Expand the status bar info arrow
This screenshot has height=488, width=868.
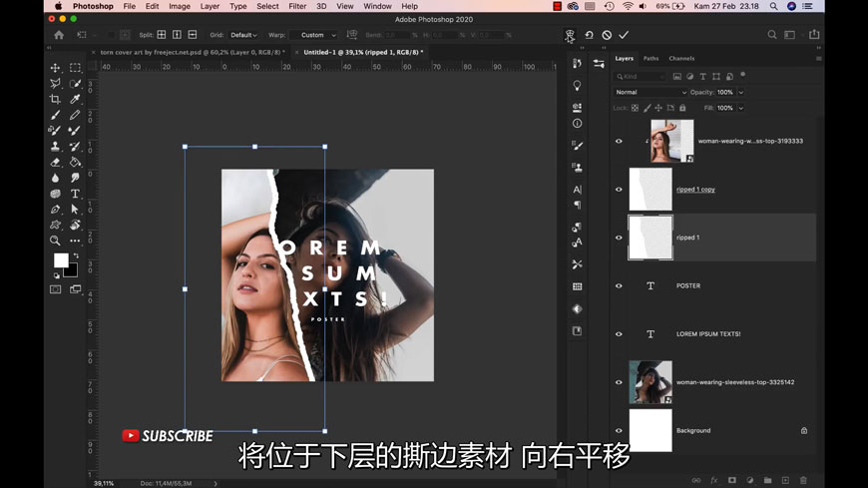coord(216,484)
